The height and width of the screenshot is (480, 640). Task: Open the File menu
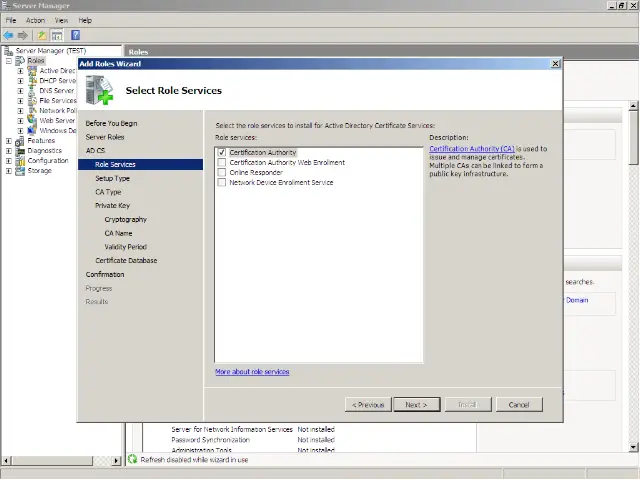[11, 20]
